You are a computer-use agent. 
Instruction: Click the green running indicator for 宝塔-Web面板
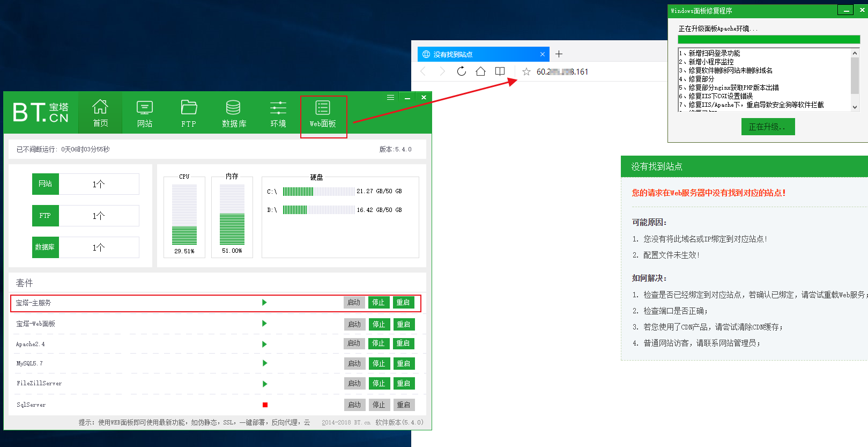click(264, 324)
